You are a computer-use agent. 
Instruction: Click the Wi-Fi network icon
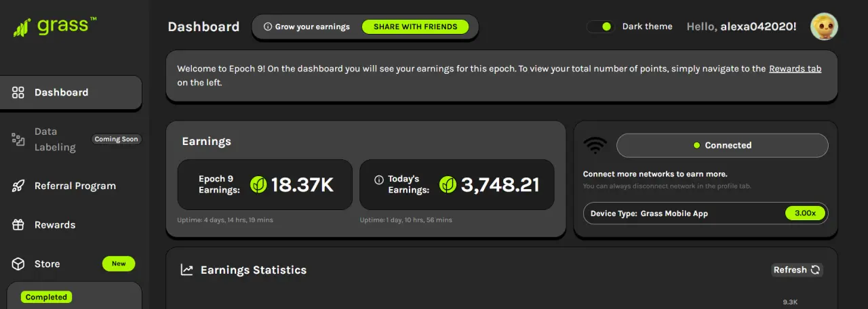[595, 145]
